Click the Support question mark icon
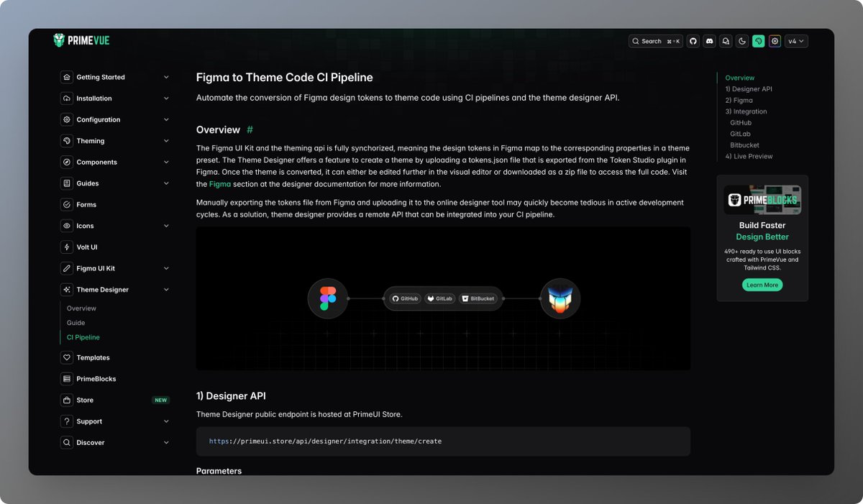863x504 pixels. [x=67, y=421]
